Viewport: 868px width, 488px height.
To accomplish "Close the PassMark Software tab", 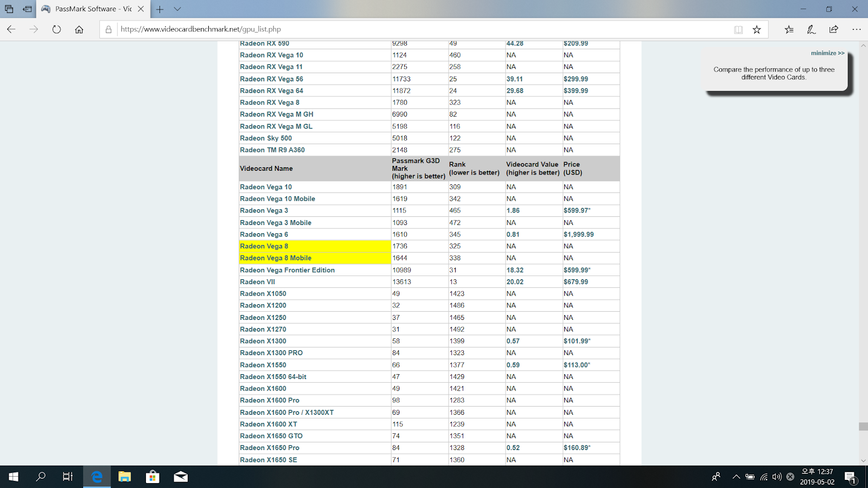I will [x=141, y=9].
